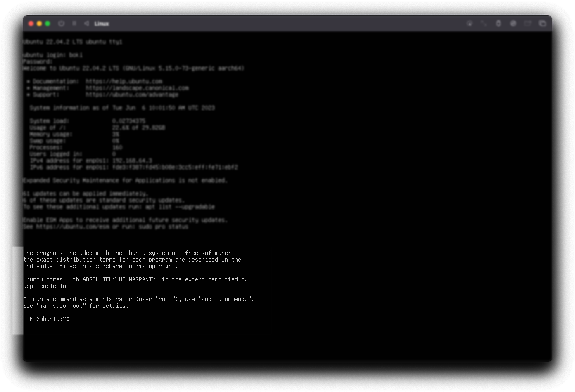The width and height of the screenshot is (575, 392).
Task: Click the windows icon at toolbar end
Action: 542,24
